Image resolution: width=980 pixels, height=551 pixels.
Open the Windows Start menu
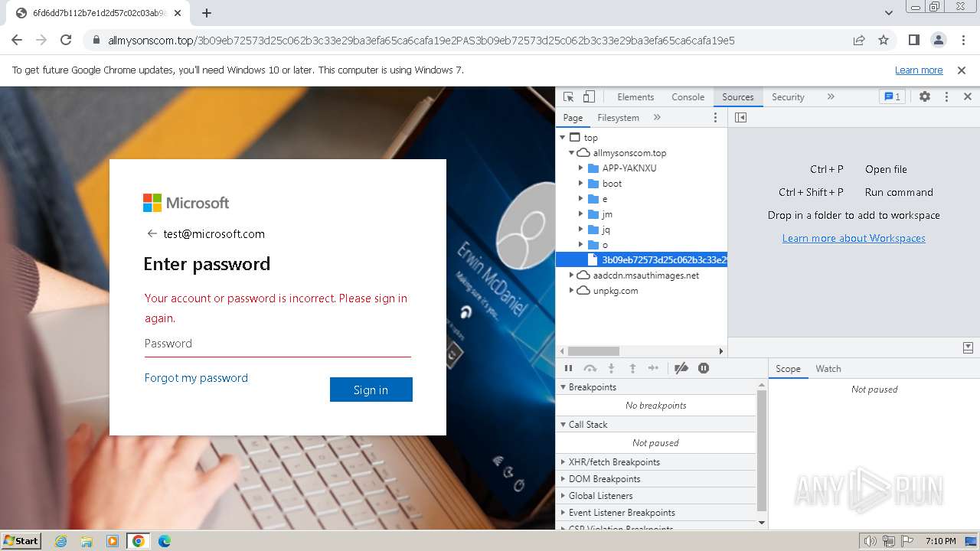pyautogui.click(x=21, y=540)
